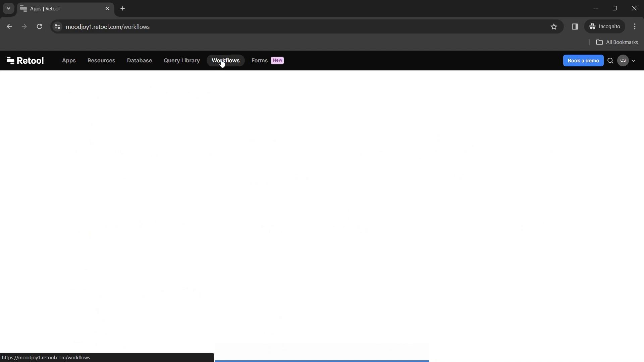Expand the Resources dropdown
644x362 pixels.
pos(101,61)
